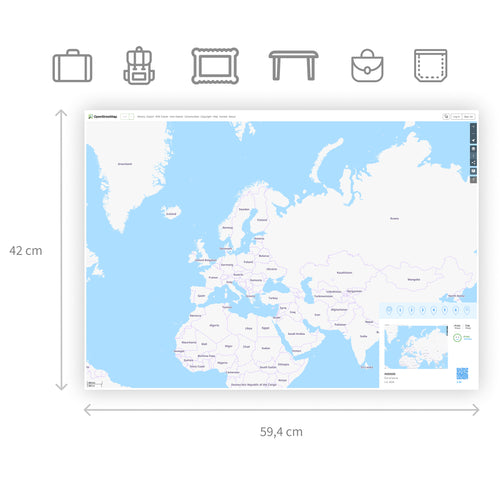Click the backpack icon
500x500 pixels.
point(139,66)
